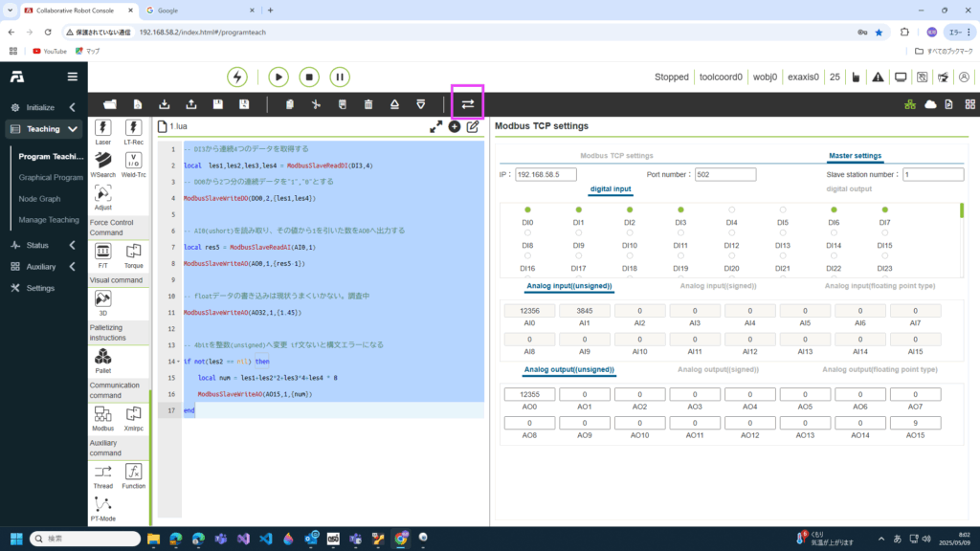Fold code block at line 14
Viewport: 980px width, 551px height.
(179, 362)
